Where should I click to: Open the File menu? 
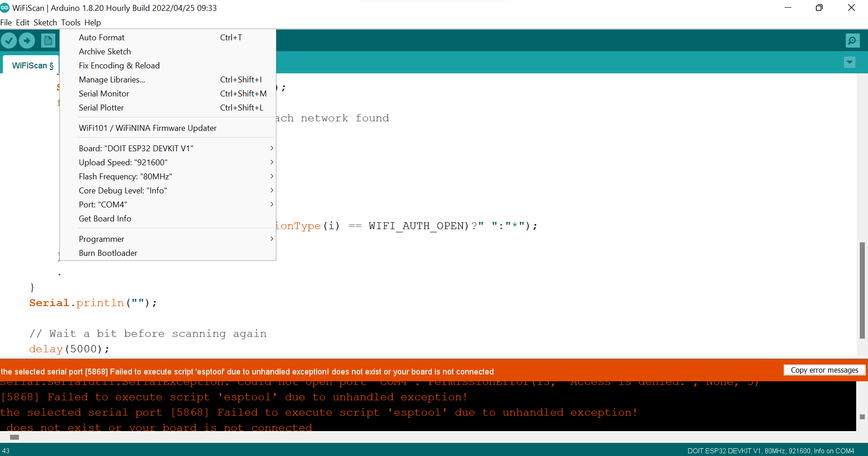6,23
